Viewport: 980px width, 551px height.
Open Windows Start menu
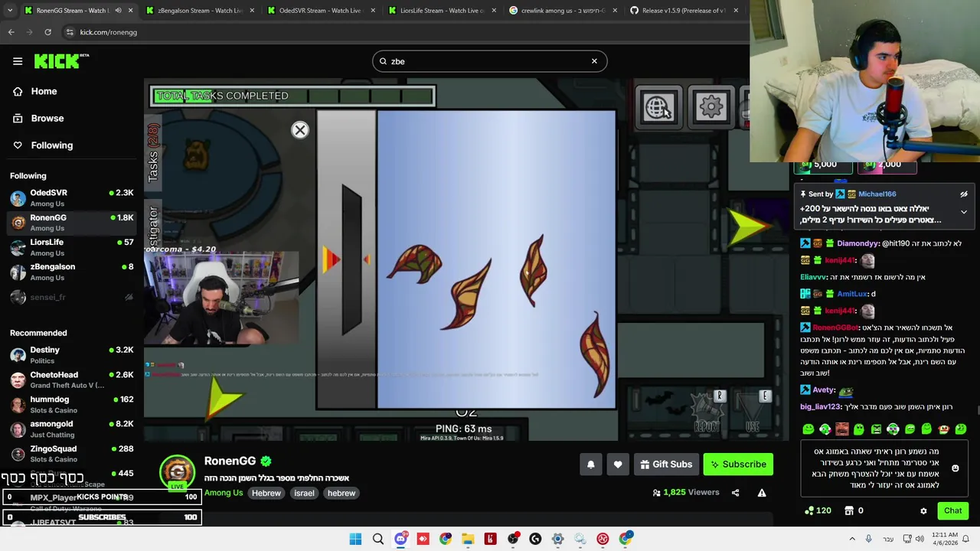pos(355,540)
